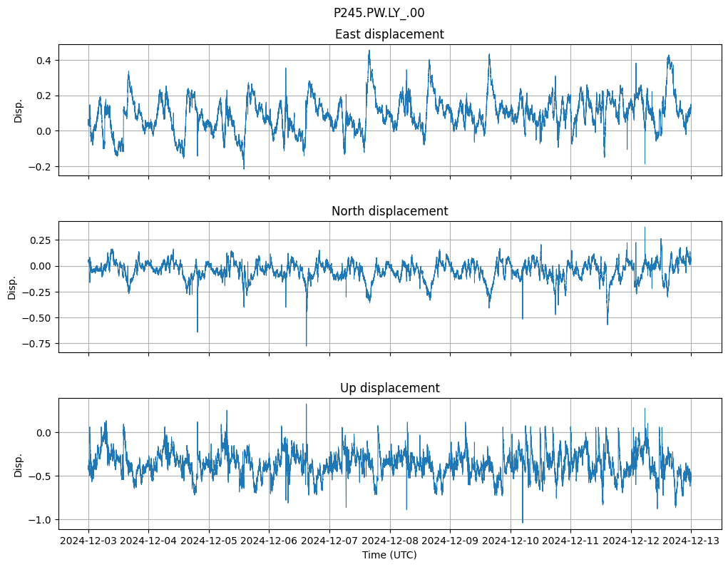
Task: Click the −0.2 tick on East plot
Action: click(41, 167)
